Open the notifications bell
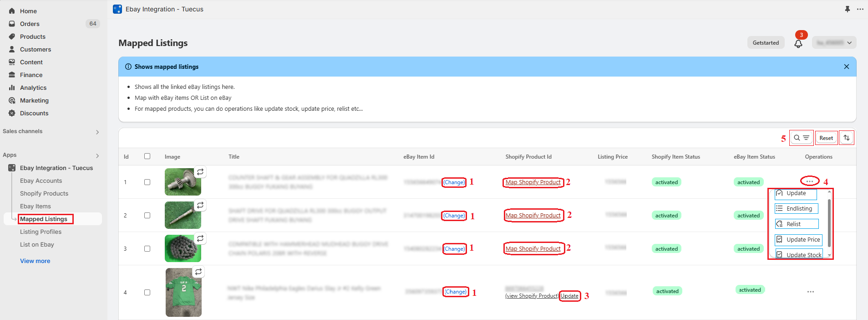The height and width of the screenshot is (320, 868). point(798,43)
